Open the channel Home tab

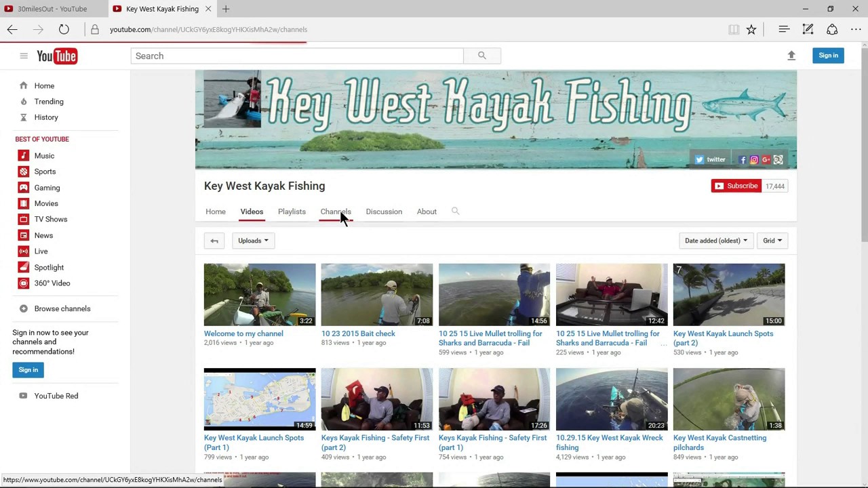[x=216, y=211]
